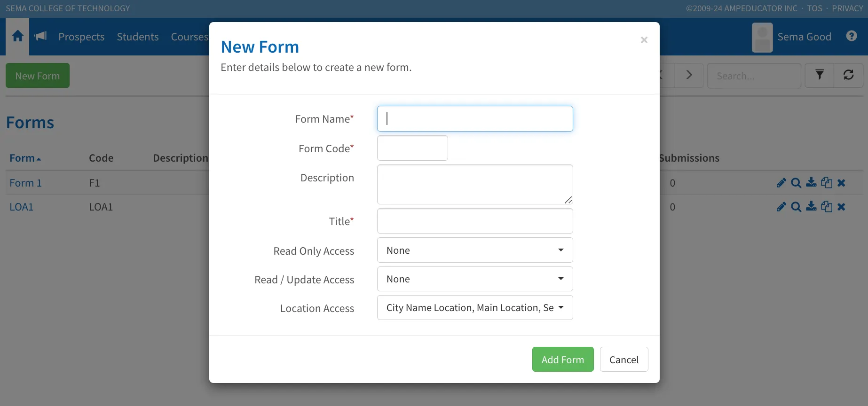Screen dimensions: 868x406
Task: Click the Code column header
Action: (x=101, y=158)
